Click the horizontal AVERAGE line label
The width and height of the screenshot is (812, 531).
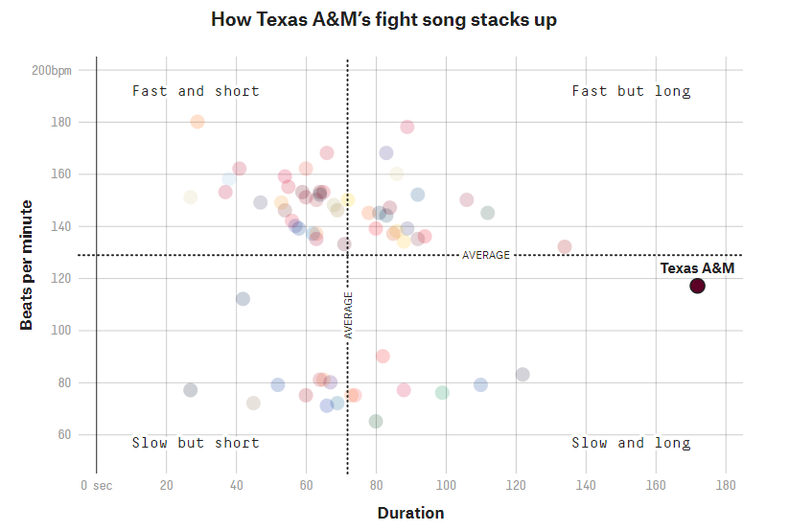(x=486, y=255)
